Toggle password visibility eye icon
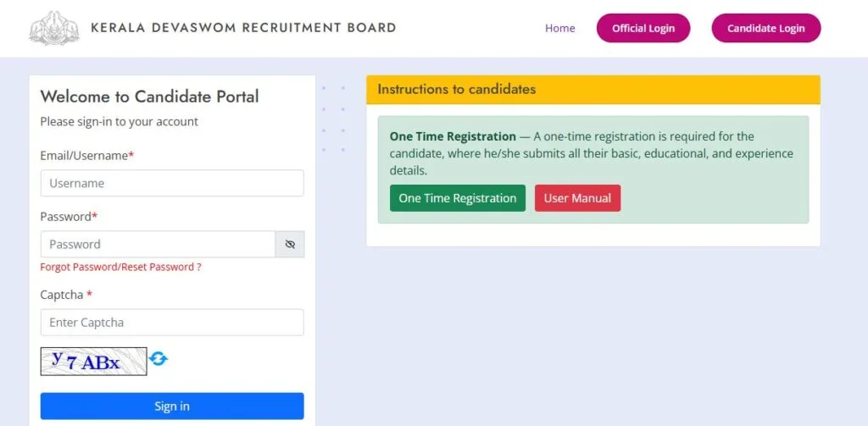This screenshot has height=426, width=868. tap(290, 244)
